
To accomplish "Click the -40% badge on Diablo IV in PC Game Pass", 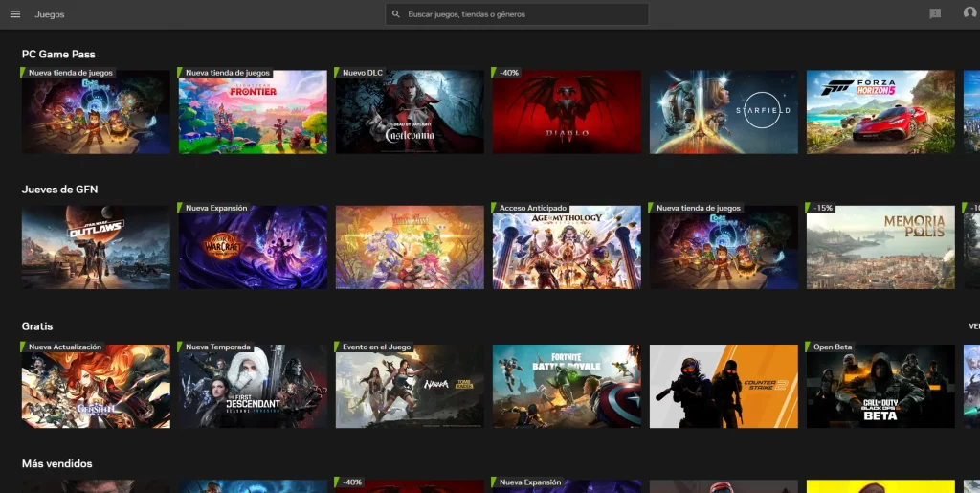I will click(x=507, y=73).
